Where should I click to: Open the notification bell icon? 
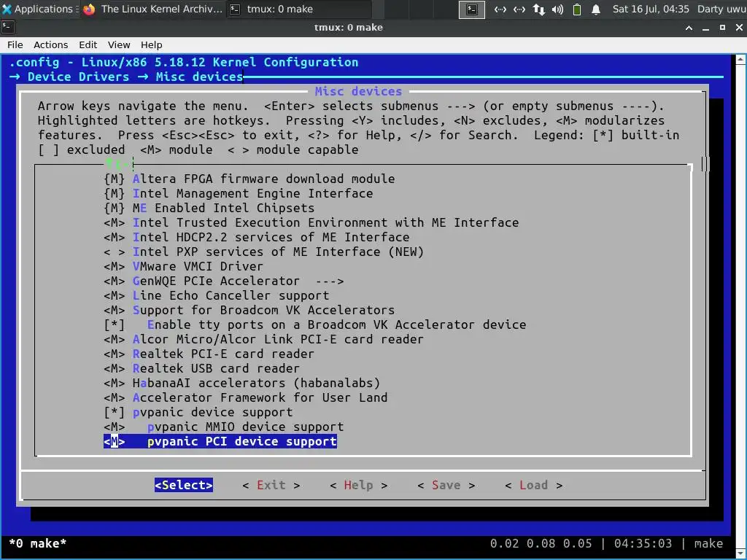(x=595, y=9)
